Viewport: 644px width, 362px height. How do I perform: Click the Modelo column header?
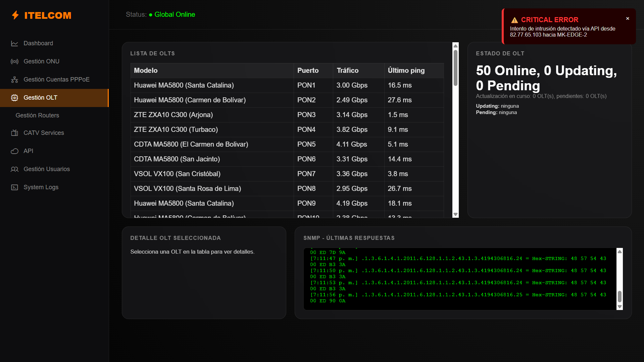point(212,70)
